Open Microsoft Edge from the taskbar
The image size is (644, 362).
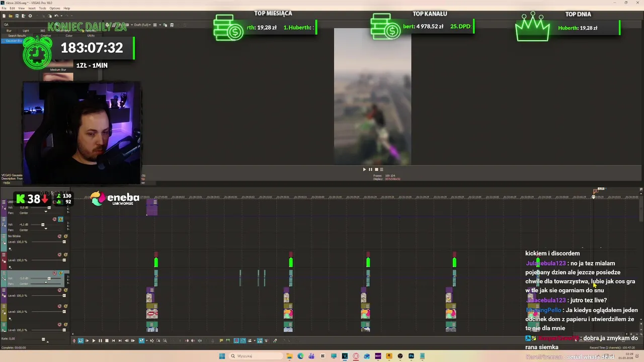300,356
